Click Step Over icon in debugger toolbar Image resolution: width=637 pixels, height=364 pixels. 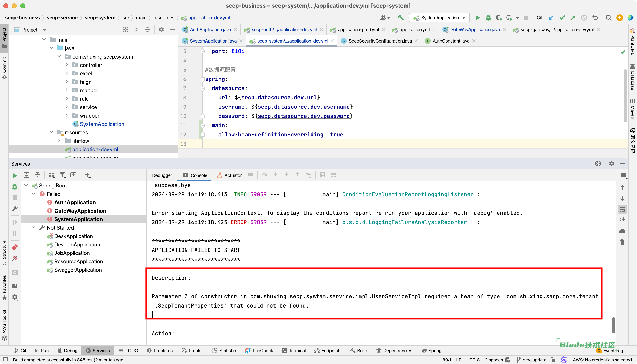(265, 175)
